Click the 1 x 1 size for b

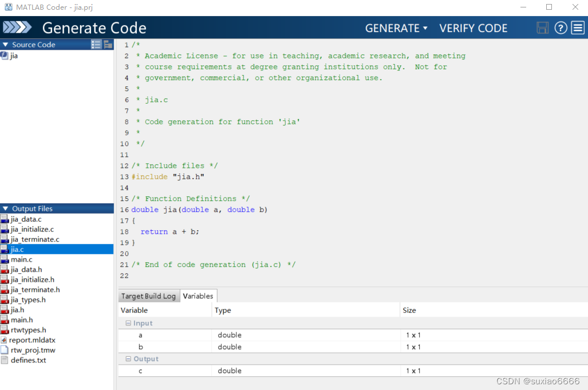(x=413, y=347)
